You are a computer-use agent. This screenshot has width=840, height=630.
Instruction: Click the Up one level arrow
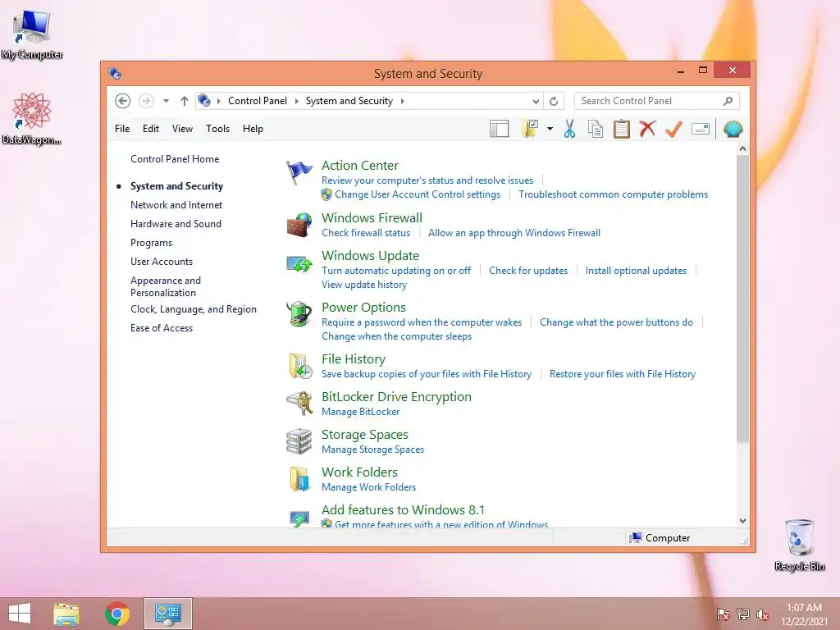pyautogui.click(x=185, y=101)
